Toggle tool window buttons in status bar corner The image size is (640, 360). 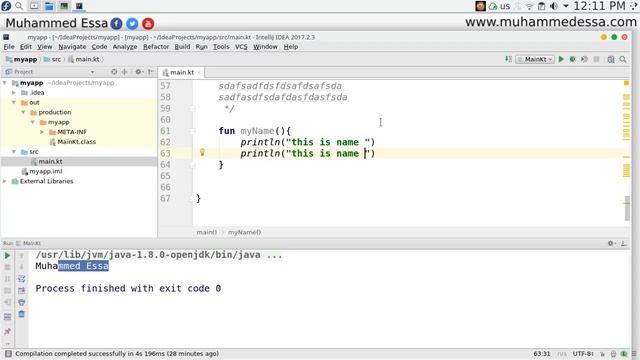pos(8,353)
